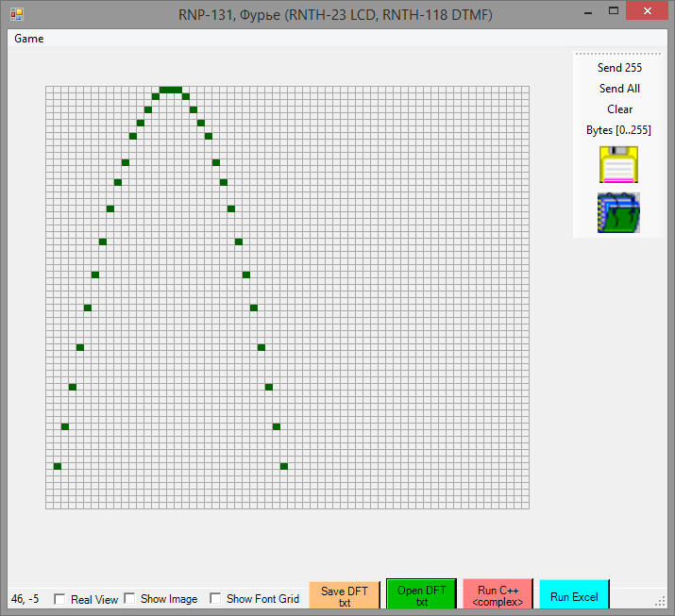
Task: Click the Clear button
Action: pos(619,109)
